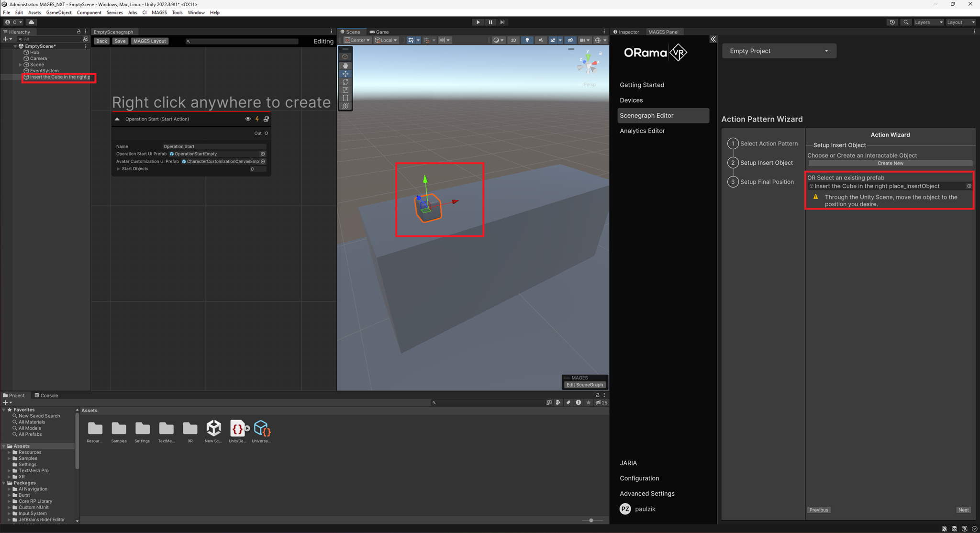980x533 pixels.
Task: Toggle scene effects (skybox/fog) button
Action: click(x=553, y=40)
